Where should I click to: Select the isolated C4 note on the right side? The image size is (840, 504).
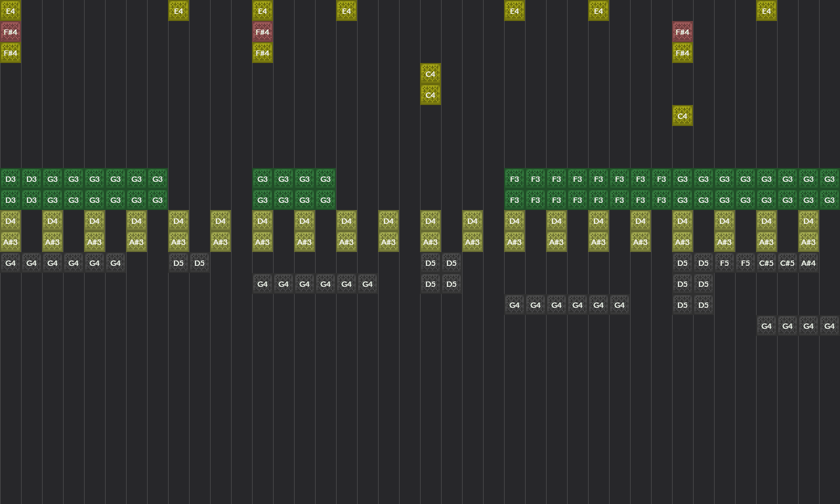point(682,115)
